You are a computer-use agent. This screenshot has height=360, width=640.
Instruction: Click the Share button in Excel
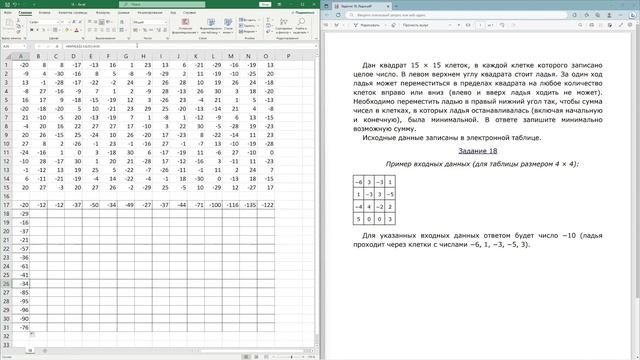coord(303,13)
